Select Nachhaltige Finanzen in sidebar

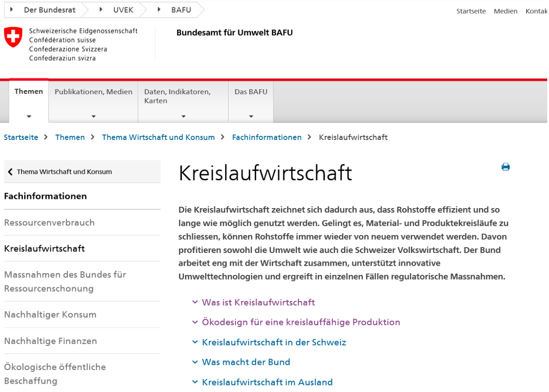click(50, 341)
